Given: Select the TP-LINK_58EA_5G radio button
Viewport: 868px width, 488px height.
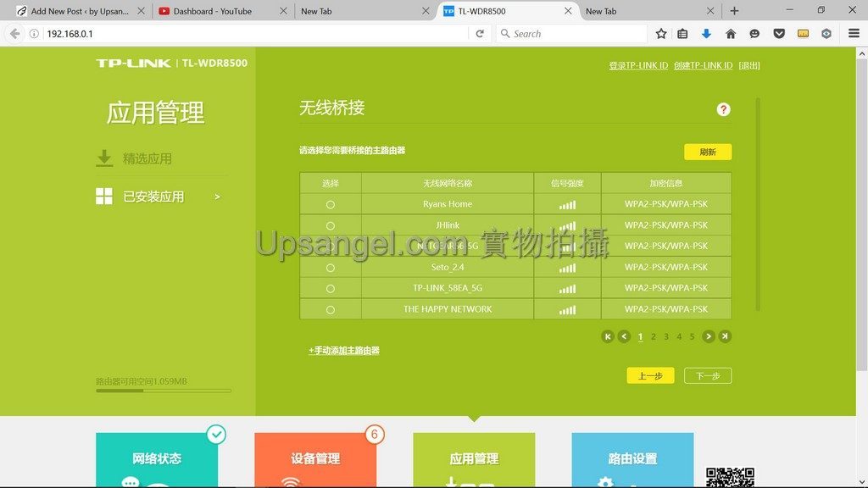Looking at the screenshot, I should 331,289.
